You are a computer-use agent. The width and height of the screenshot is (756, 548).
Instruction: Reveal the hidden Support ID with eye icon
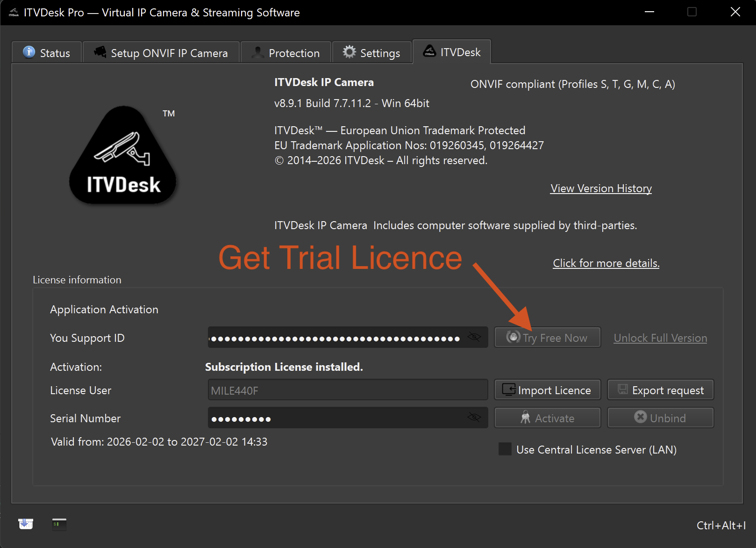(x=474, y=337)
